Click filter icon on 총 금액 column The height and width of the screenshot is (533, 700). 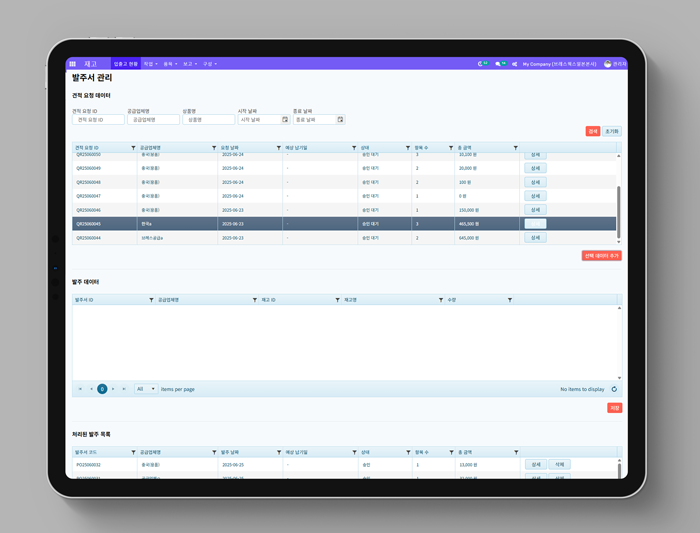(x=516, y=148)
